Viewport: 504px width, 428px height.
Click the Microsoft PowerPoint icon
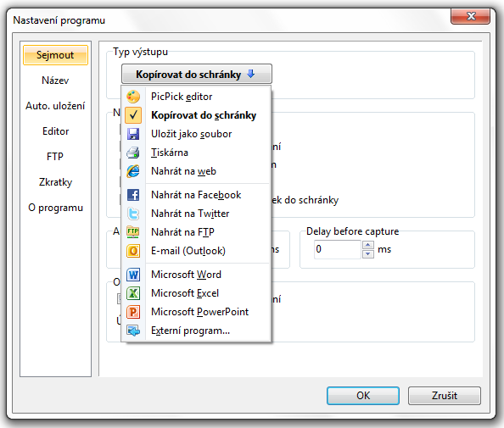pos(133,312)
